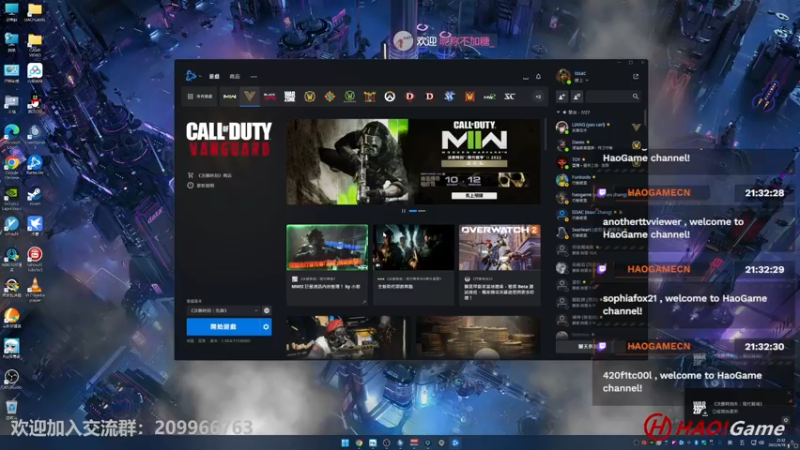Click the blue Play button
800x450 pixels.
pos(223,327)
